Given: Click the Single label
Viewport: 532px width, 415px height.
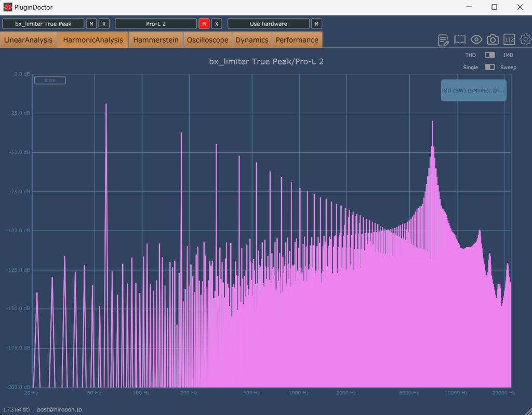Looking at the screenshot, I should tap(471, 67).
